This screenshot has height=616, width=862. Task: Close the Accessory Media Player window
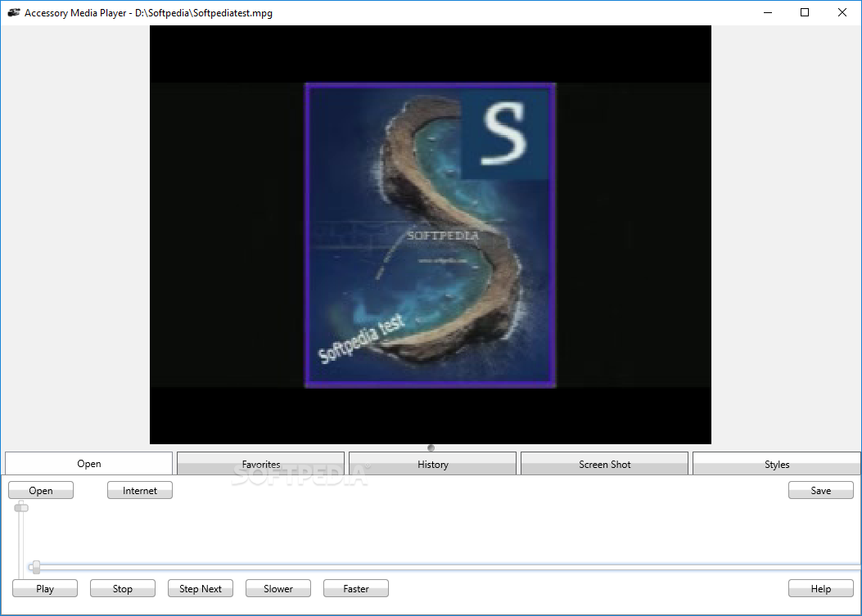click(842, 12)
